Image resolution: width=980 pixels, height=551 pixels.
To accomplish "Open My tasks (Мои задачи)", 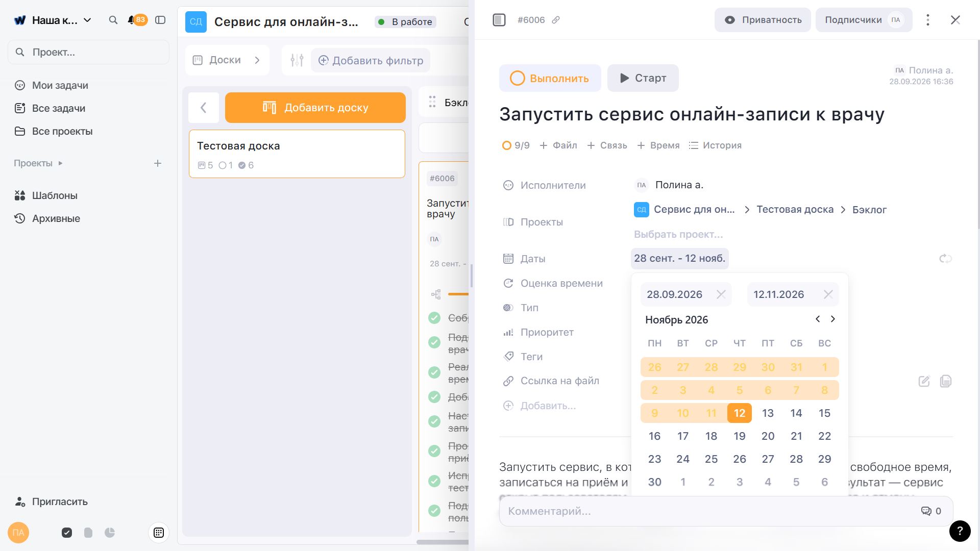I will [60, 85].
